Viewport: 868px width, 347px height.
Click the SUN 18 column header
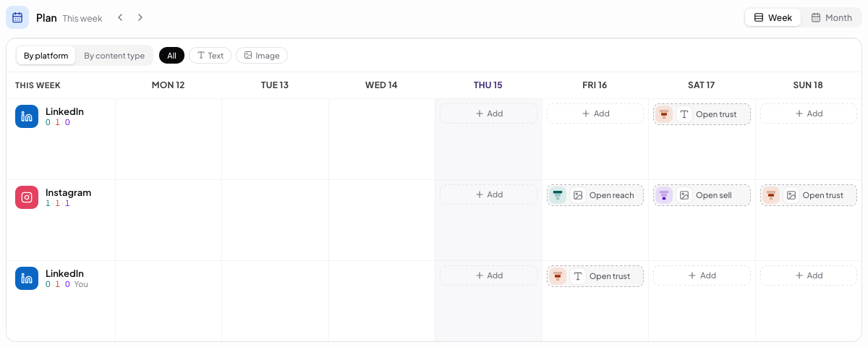click(x=808, y=85)
